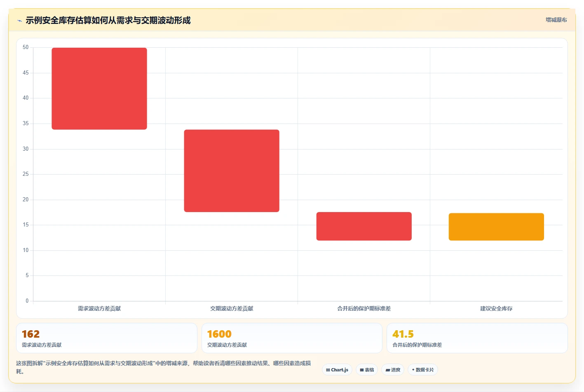Click x-axis label 合并后的保护期标准差
Image resolution: width=584 pixels, height=392 pixels.
pos(364,308)
